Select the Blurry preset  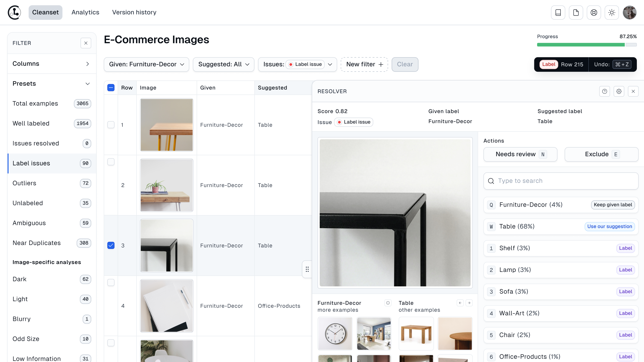[x=52, y=319]
